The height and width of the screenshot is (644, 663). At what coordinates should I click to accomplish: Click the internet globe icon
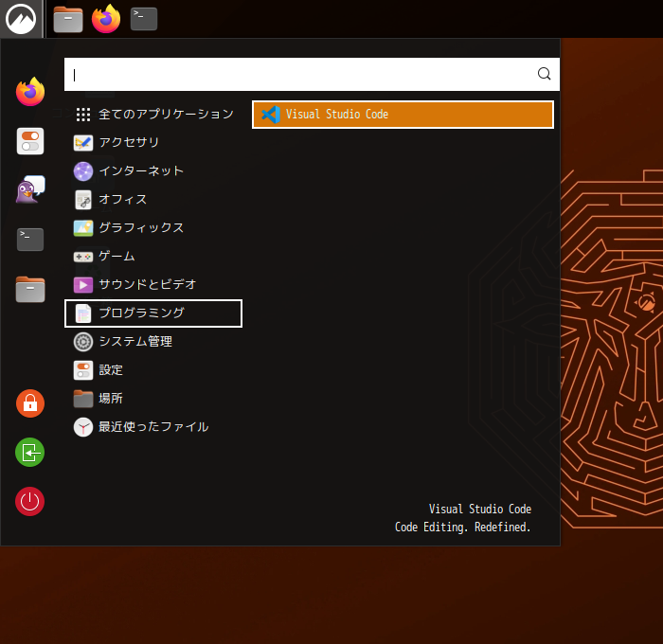click(x=83, y=171)
